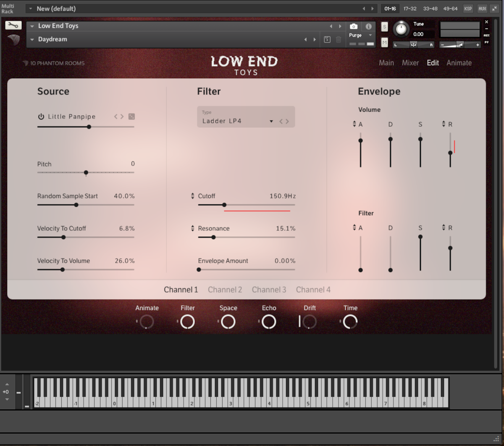Shift the keyboard octave up arrow
Screen dimensions: 504x446
(x=7, y=384)
